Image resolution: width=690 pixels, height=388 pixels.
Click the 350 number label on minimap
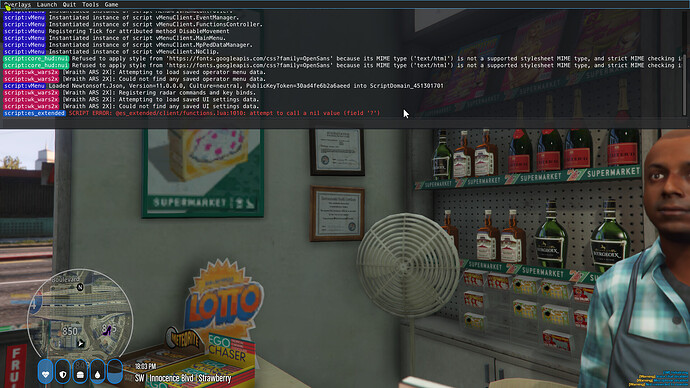[70, 331]
